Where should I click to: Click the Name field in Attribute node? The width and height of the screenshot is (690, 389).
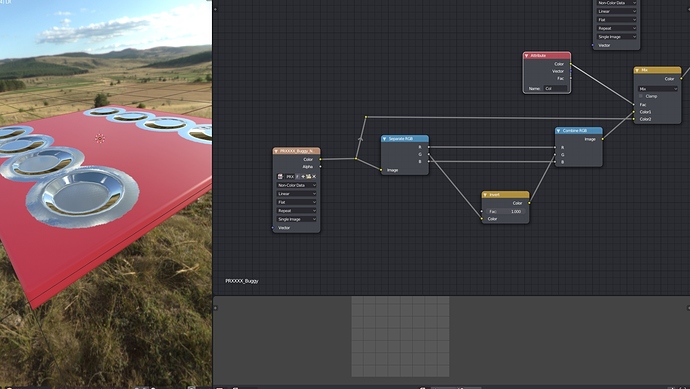555,88
